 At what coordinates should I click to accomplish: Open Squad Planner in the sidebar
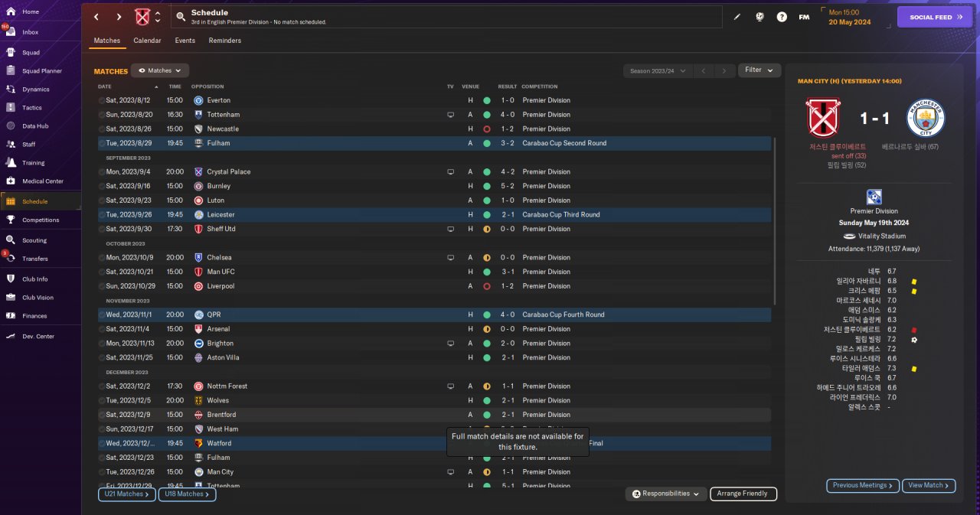[x=40, y=71]
